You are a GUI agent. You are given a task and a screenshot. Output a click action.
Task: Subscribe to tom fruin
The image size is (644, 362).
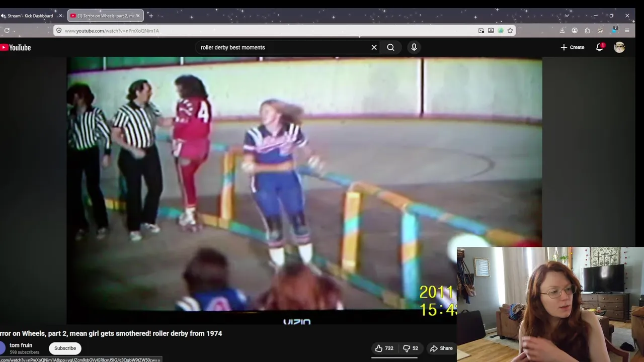65,348
